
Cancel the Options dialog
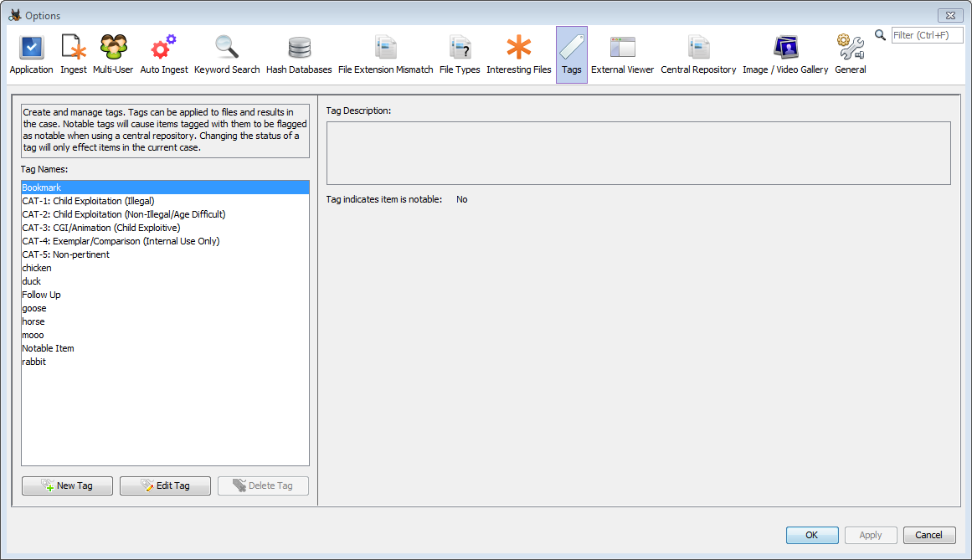pos(928,535)
